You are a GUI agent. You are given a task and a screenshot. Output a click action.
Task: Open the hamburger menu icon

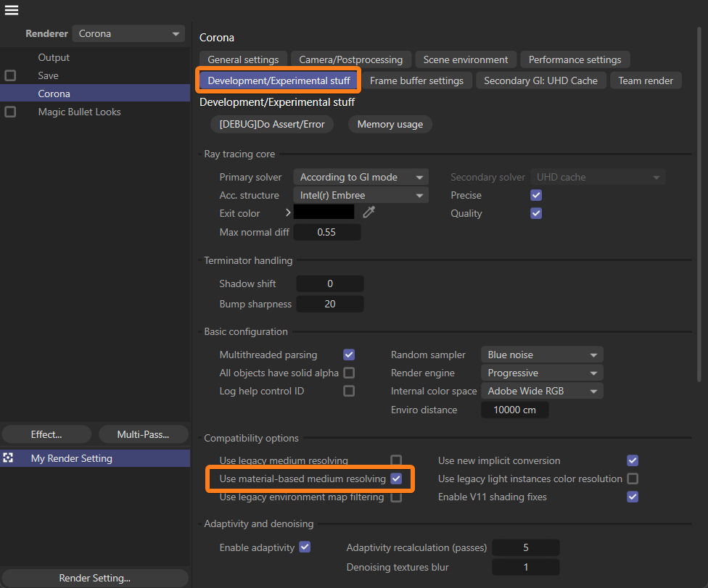point(12,10)
